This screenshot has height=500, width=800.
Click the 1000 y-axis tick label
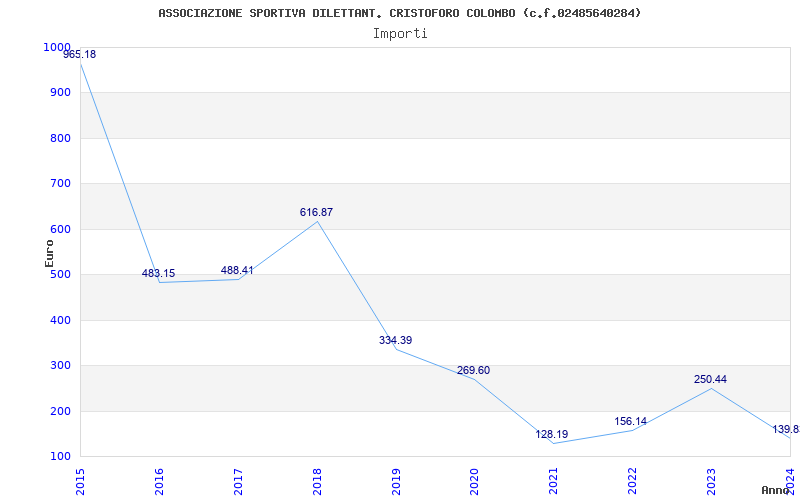[x=57, y=47]
